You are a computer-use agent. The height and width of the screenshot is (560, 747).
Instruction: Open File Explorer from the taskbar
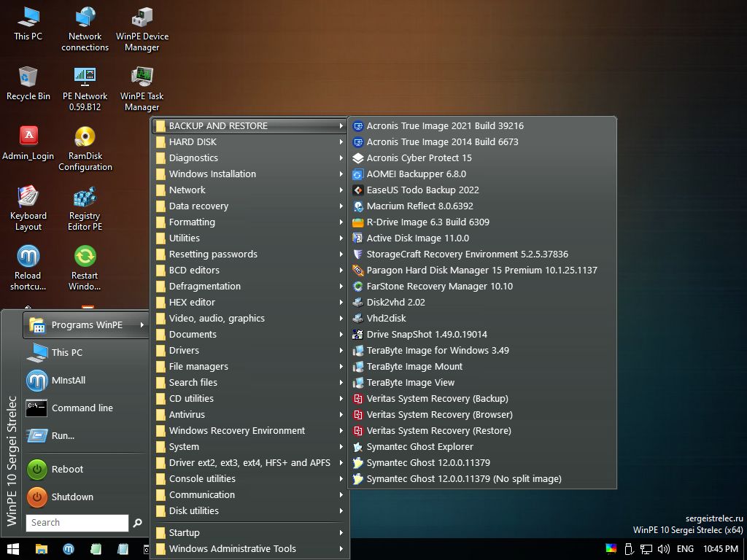click(42, 549)
